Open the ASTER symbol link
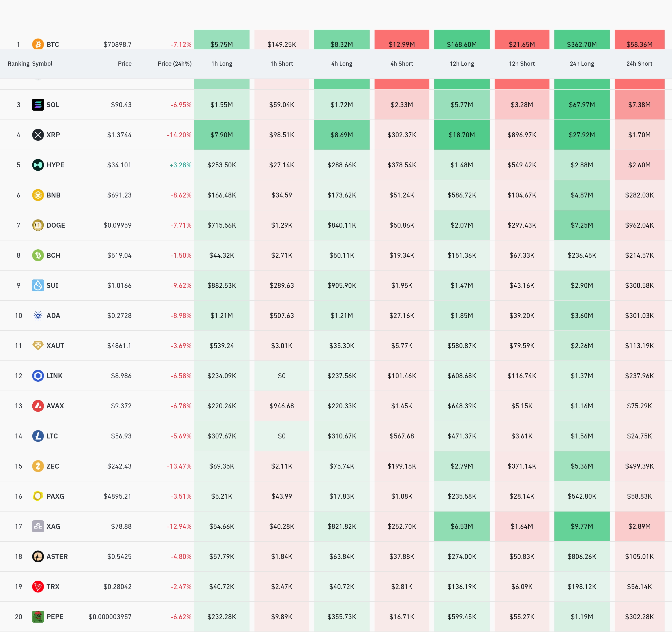 pyautogui.click(x=57, y=556)
